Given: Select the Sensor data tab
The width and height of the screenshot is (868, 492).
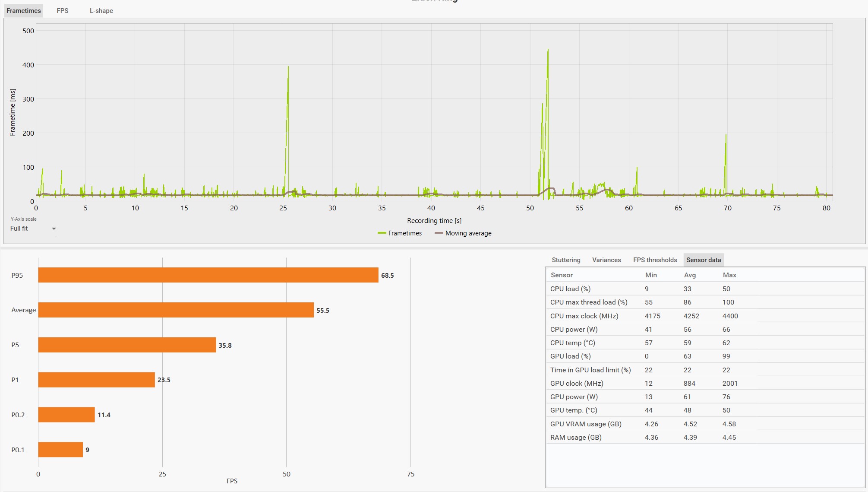Looking at the screenshot, I should pos(703,260).
